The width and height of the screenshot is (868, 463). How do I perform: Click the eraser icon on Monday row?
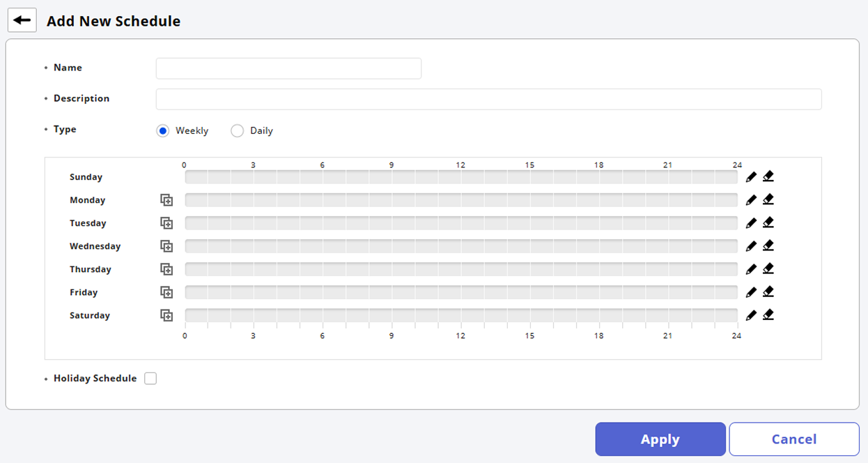click(768, 199)
